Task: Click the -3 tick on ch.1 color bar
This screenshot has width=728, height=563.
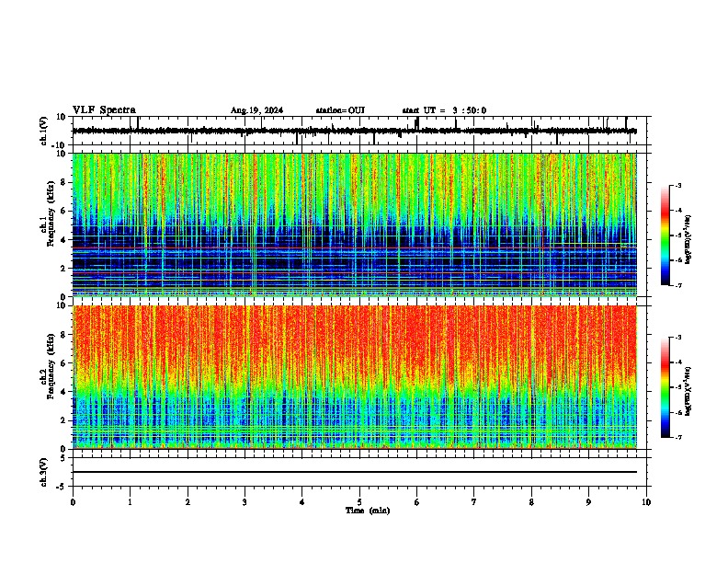Action: (x=678, y=185)
